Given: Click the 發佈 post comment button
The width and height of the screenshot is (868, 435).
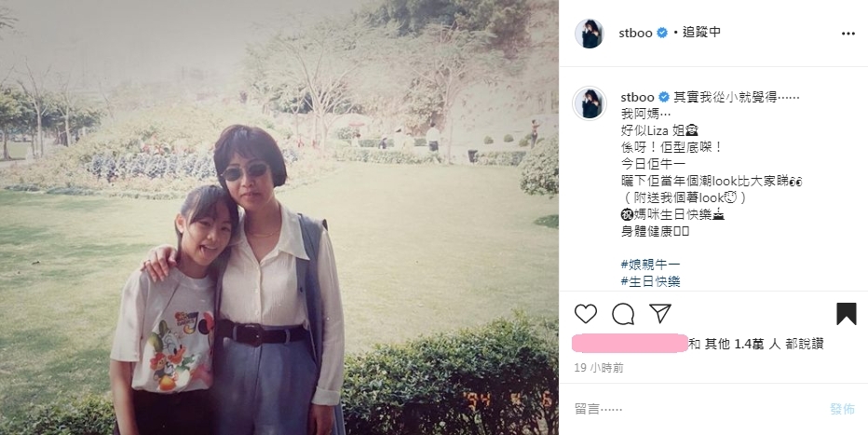Looking at the screenshot, I should [844, 409].
